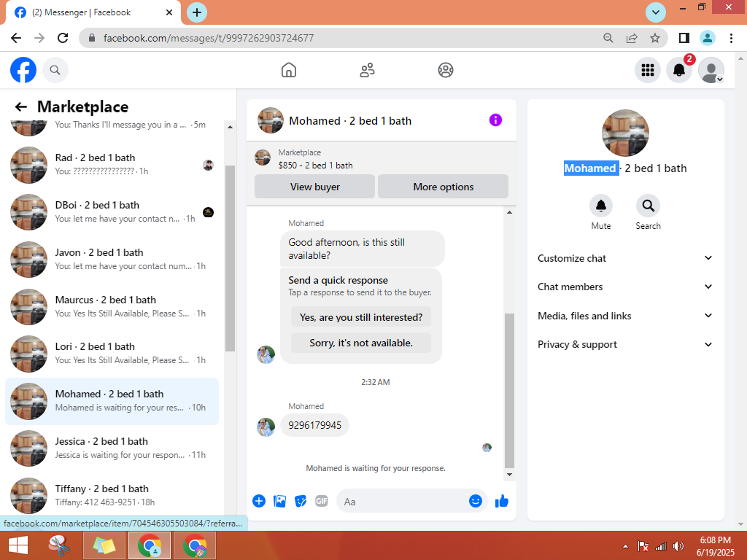Screen dimensions: 747x560
Task: Send quick reply 'Yes, are you still interested?'
Action: [x=361, y=317]
